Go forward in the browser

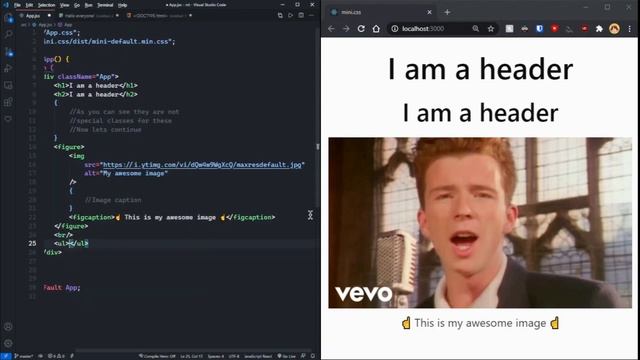coord(346,29)
